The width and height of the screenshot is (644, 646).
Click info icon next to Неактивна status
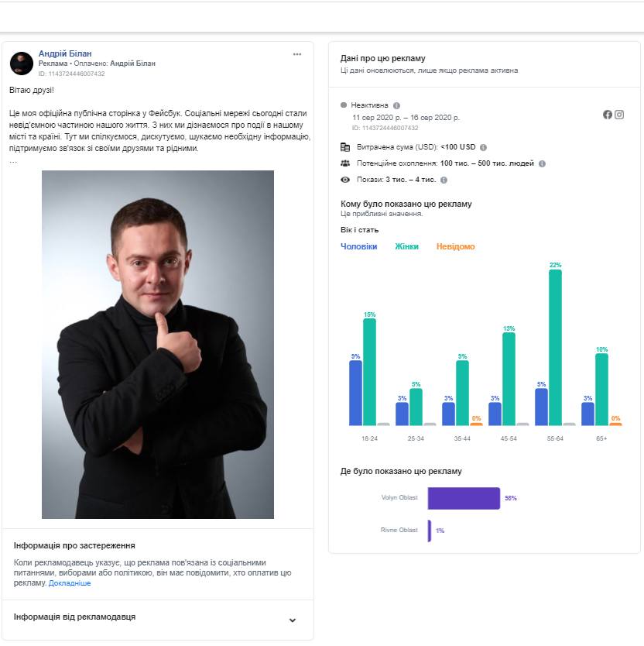[x=396, y=105]
